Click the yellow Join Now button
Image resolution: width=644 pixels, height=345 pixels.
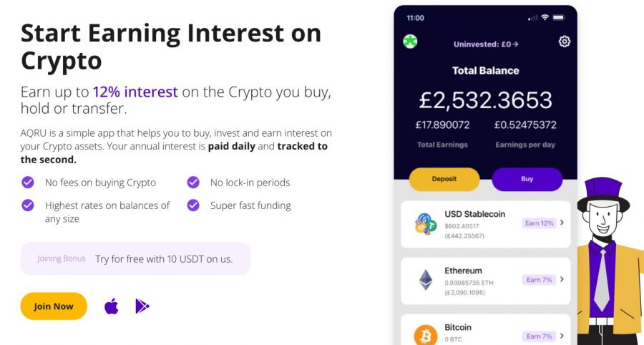pyautogui.click(x=54, y=306)
